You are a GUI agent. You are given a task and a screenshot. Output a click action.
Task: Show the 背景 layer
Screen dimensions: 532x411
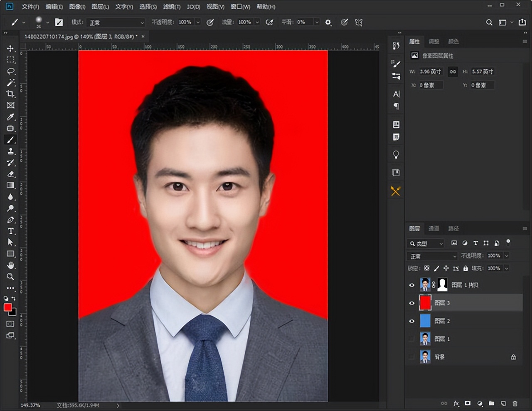click(412, 357)
